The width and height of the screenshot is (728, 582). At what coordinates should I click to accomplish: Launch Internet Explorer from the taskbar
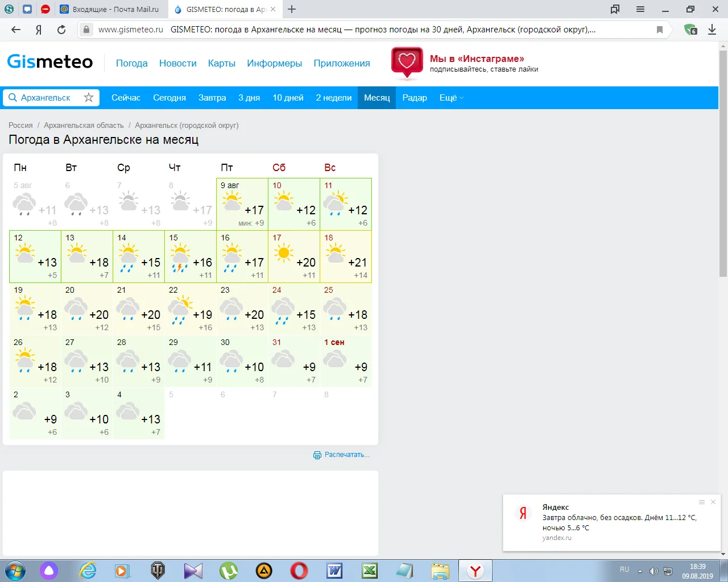coord(88,571)
